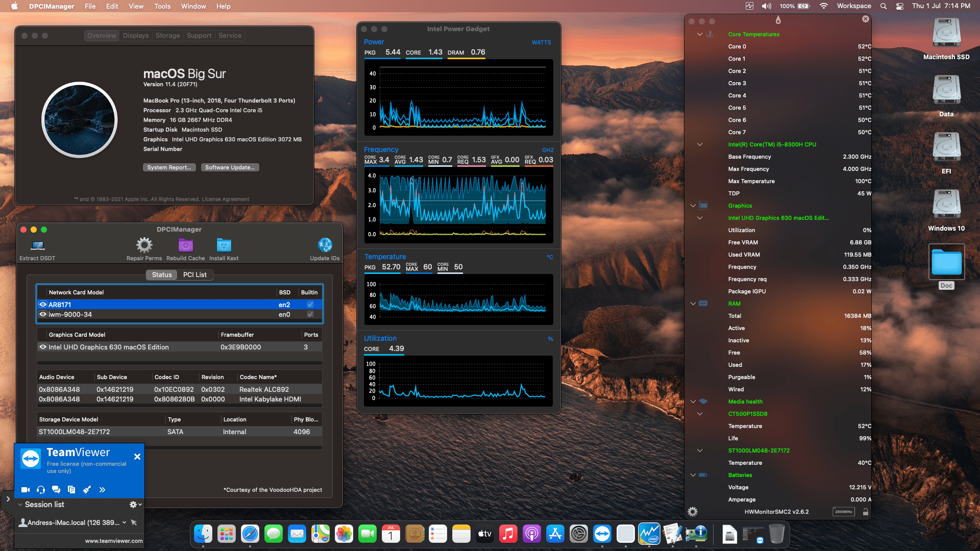Collapse the Intel UHD Graphics 630 subgroup
The width and height of the screenshot is (980, 551).
pyautogui.click(x=700, y=218)
